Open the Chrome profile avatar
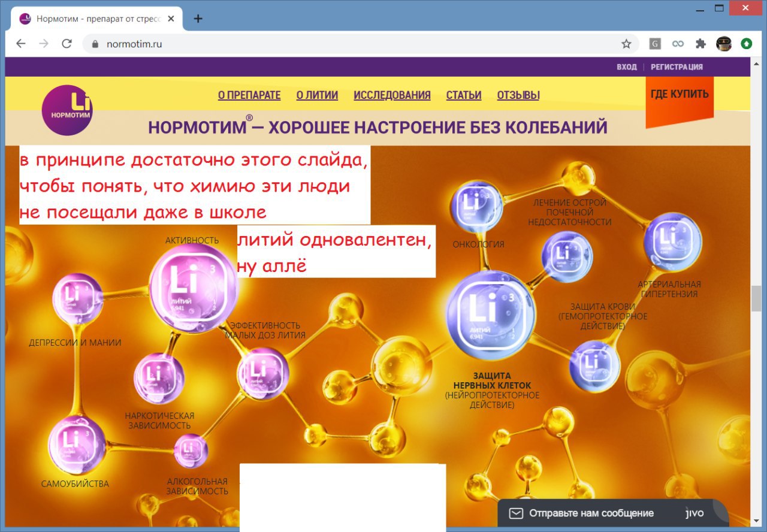 pyautogui.click(x=723, y=44)
